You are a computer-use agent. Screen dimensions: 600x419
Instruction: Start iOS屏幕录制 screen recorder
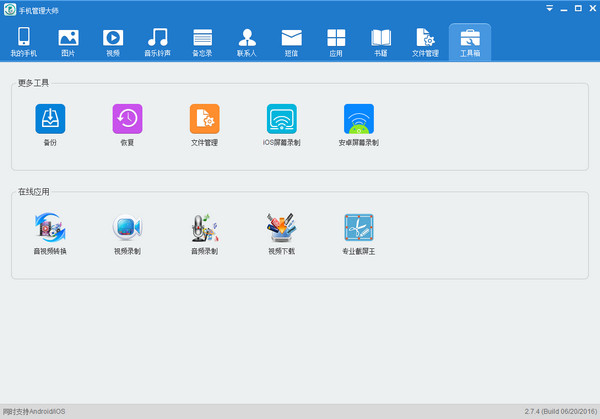tap(282, 119)
